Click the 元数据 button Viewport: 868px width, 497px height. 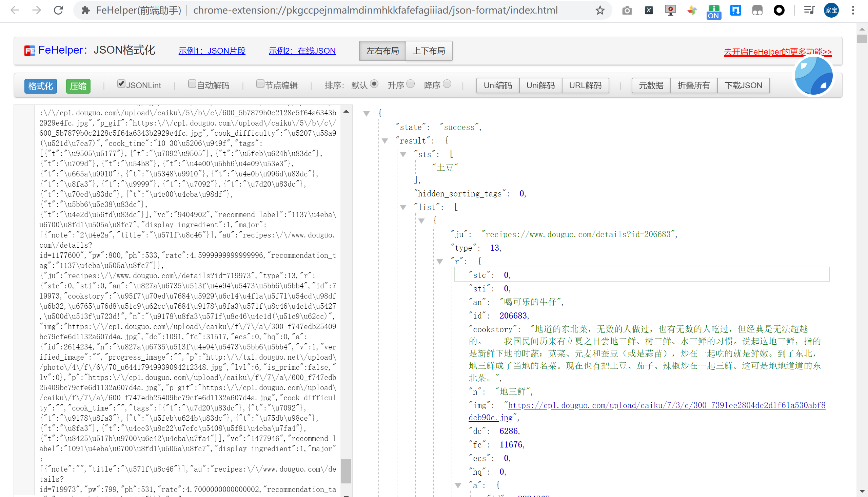pyautogui.click(x=651, y=85)
